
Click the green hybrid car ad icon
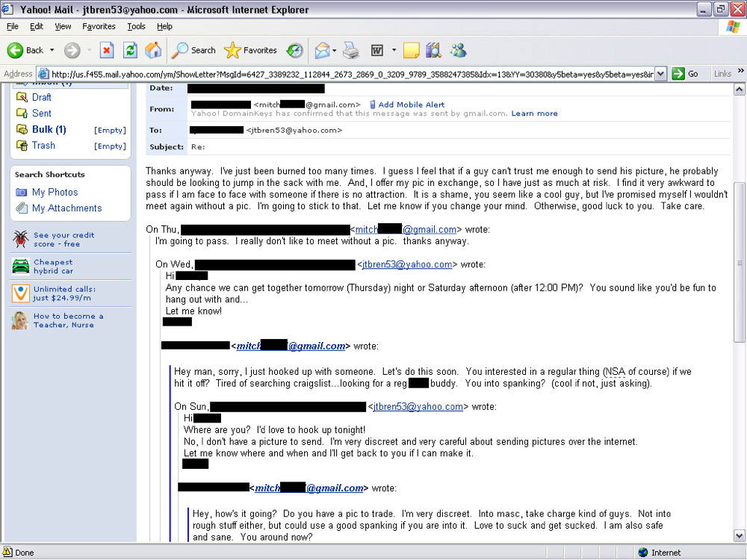[20, 267]
